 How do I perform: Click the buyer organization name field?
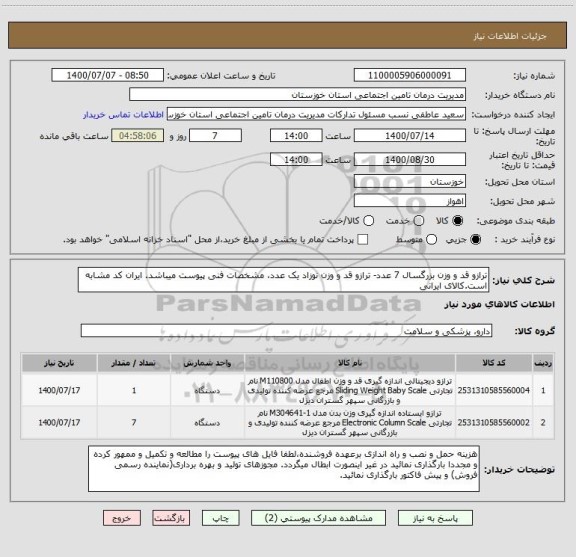(x=298, y=95)
